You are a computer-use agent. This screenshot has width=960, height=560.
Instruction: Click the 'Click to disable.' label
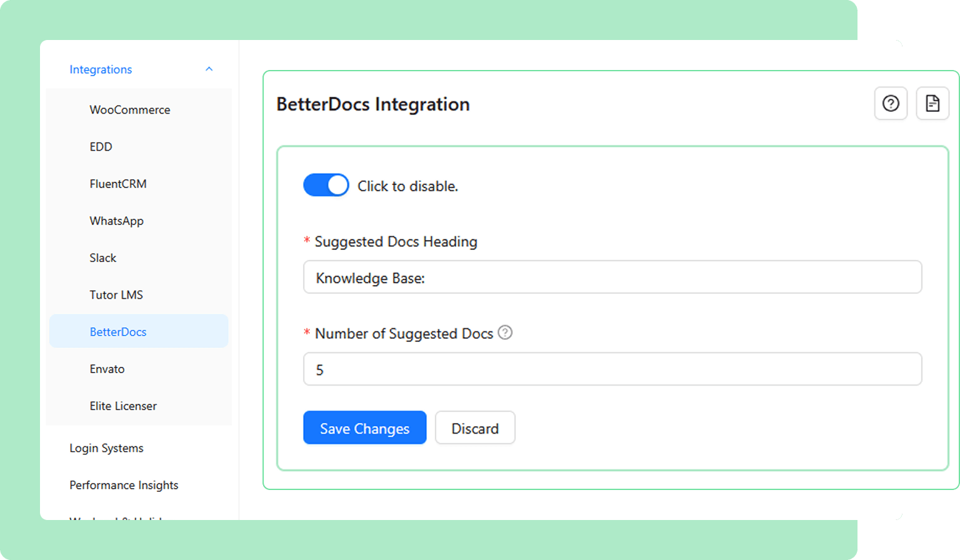coord(407,186)
